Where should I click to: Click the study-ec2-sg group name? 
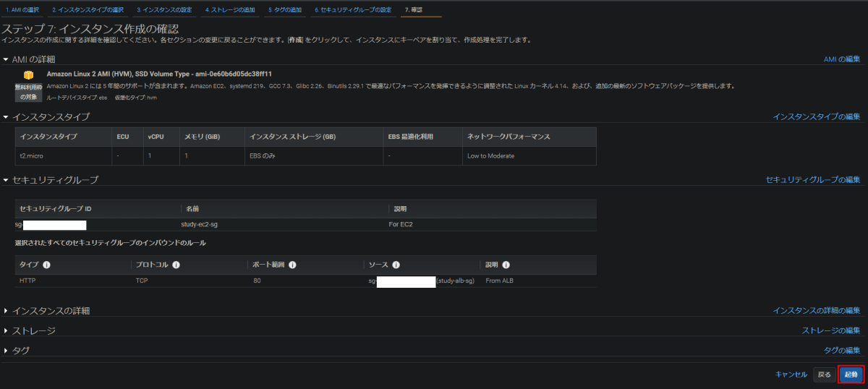200,224
